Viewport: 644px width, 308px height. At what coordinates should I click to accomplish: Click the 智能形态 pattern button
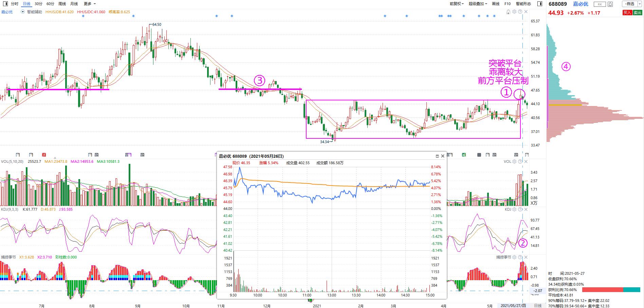[x=523, y=4]
